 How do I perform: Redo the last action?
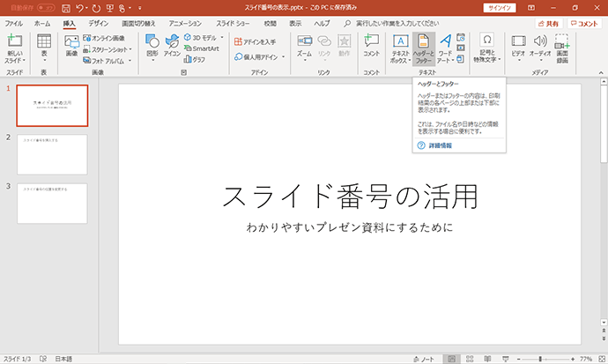coord(96,8)
